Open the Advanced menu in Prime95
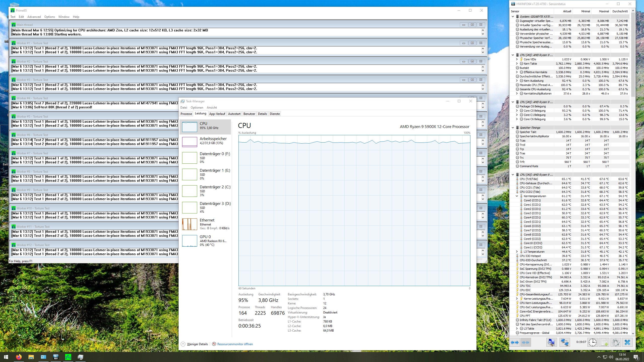644x362 pixels. (34, 17)
